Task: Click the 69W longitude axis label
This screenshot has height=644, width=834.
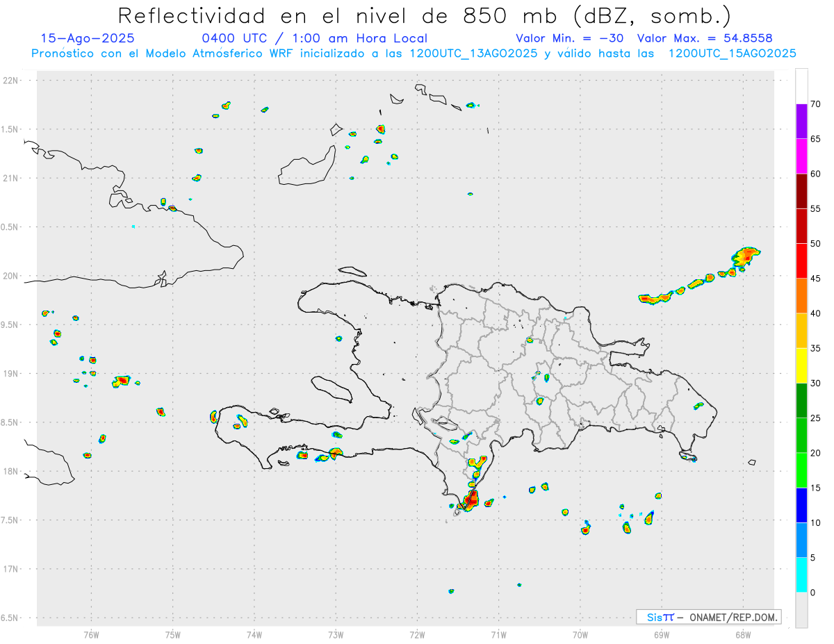Action: coord(661,634)
